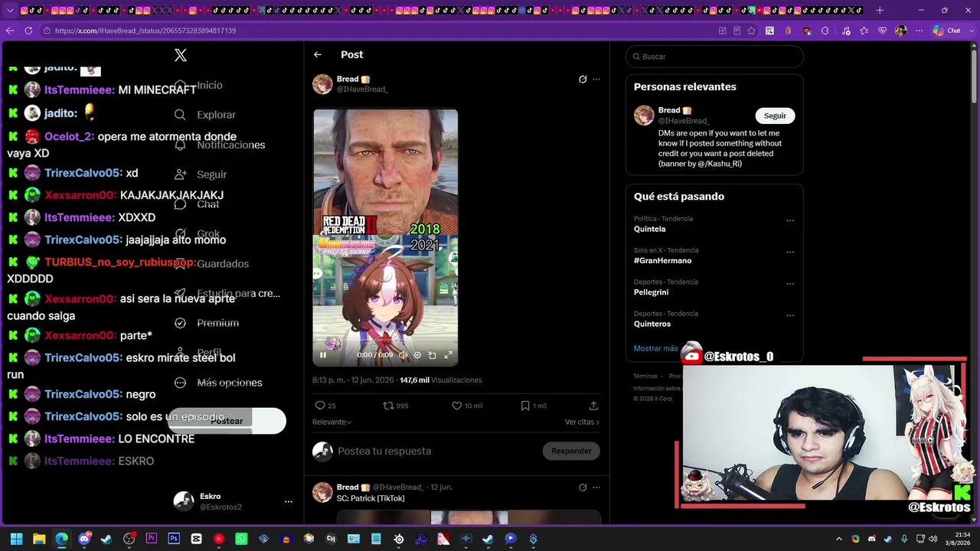980x551 pixels.
Task: Open Notificaciones in the X sidebar
Action: tap(220, 145)
